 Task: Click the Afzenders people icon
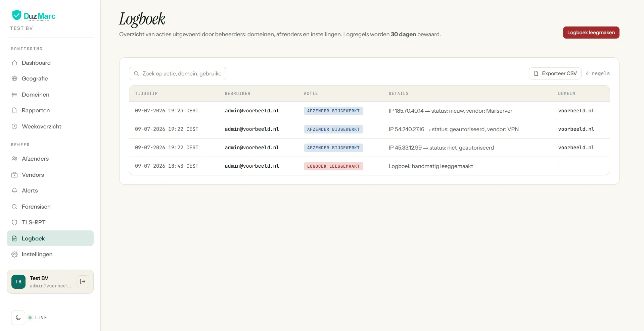pyautogui.click(x=14, y=159)
